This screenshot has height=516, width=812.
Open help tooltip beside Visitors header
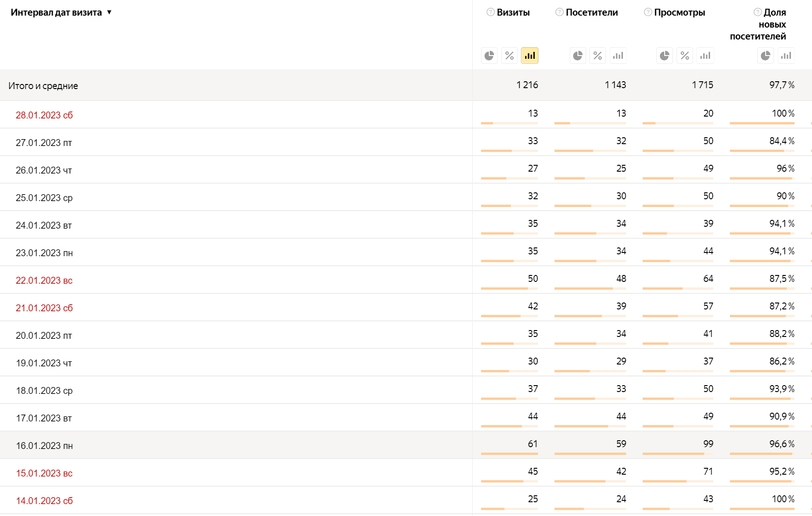560,12
